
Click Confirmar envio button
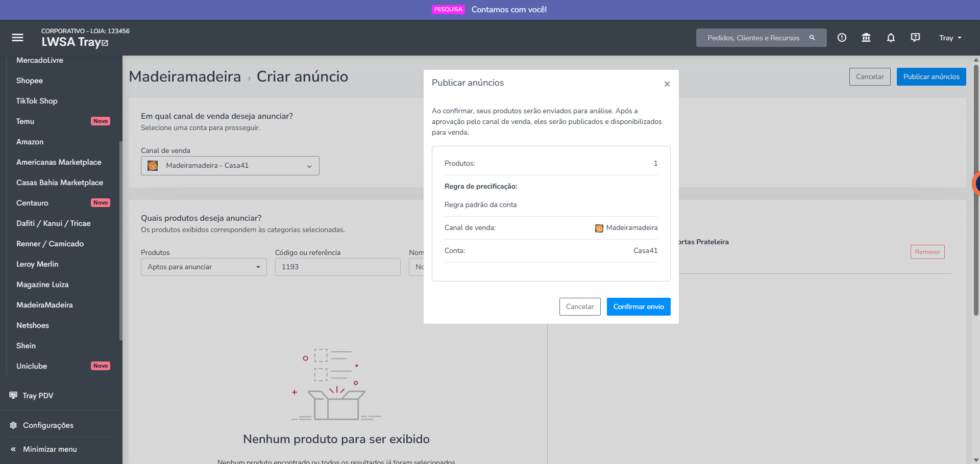coord(639,306)
